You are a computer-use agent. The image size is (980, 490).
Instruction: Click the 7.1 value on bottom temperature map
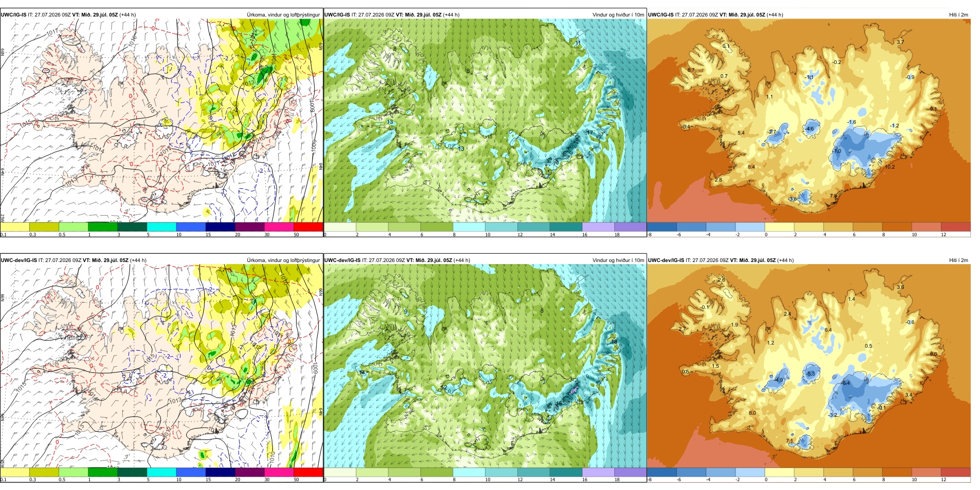[x=790, y=441]
